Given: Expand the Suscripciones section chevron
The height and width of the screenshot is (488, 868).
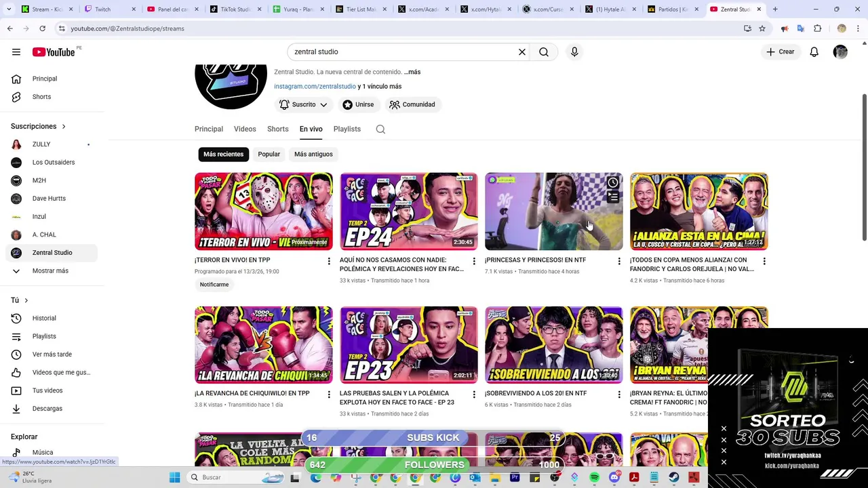Looking at the screenshot, I should pos(64,127).
